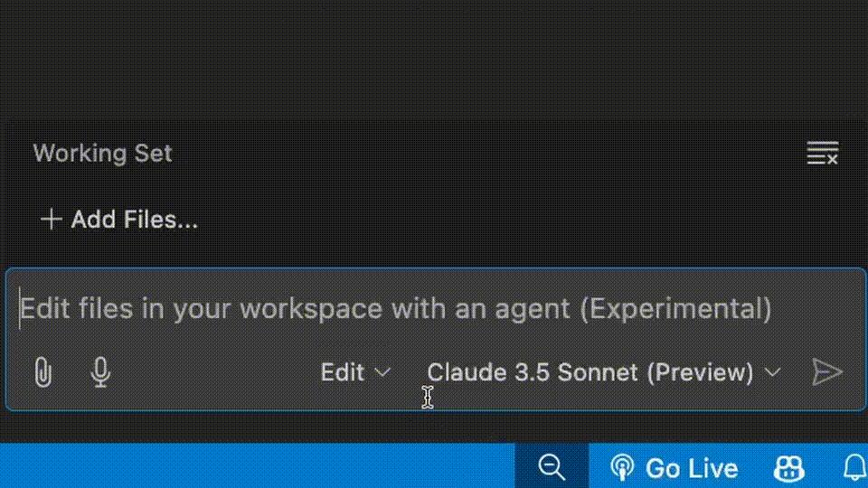Click the zoom out magnifier in status bar

coord(551,467)
